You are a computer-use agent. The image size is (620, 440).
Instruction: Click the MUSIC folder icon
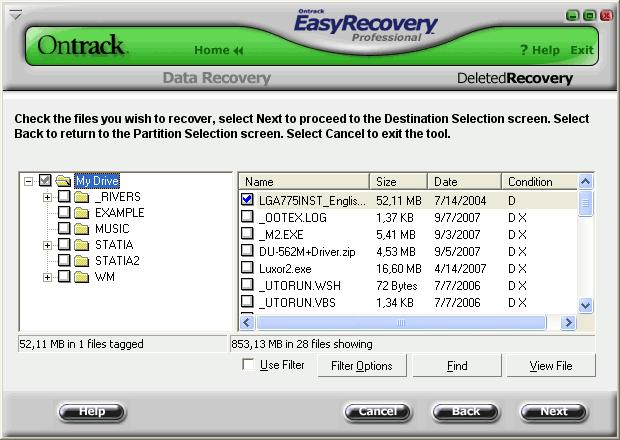(x=82, y=229)
